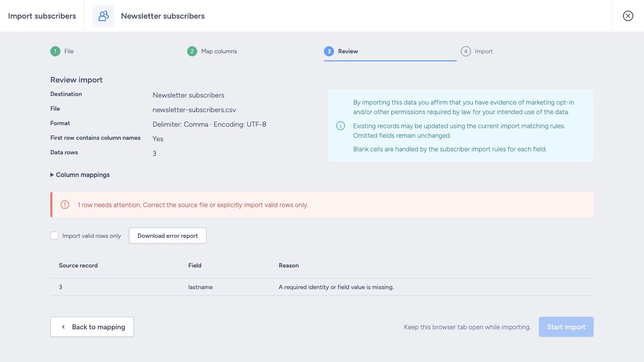Viewport: 644px width, 362px height.
Task: Click step 4 circle for Import
Action: click(x=466, y=51)
